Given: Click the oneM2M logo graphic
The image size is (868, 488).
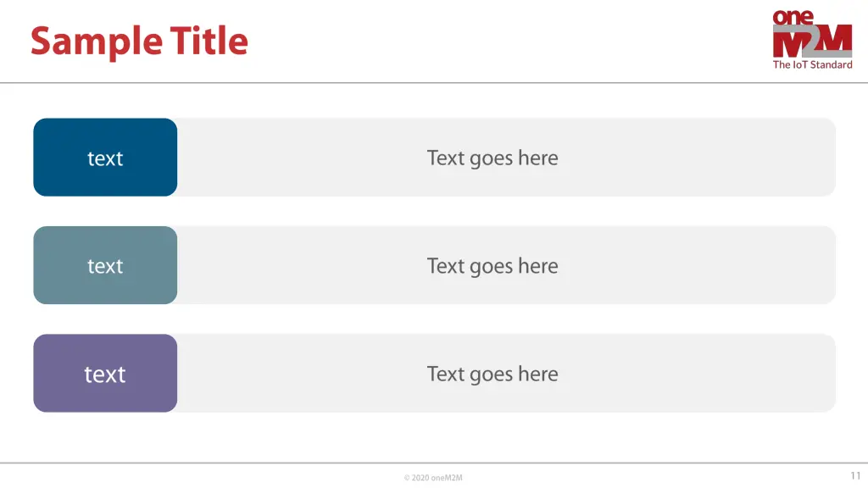Looking at the screenshot, I should 812,39.
